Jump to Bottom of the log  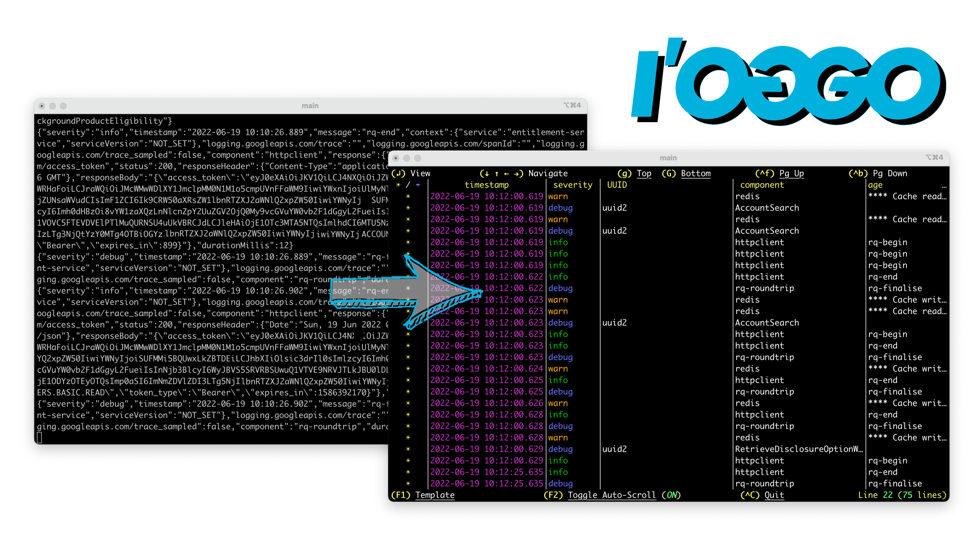coord(695,173)
